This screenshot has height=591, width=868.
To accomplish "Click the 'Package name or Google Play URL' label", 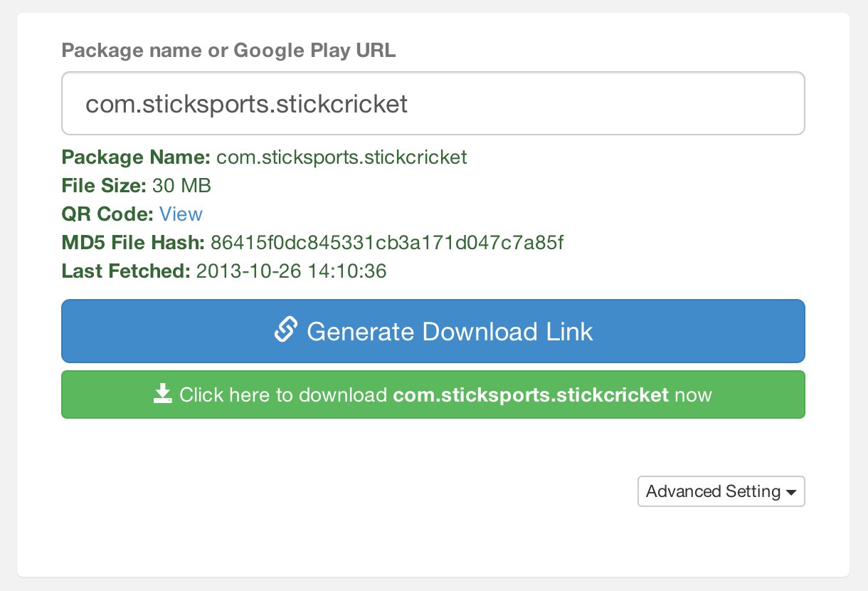I will (228, 51).
